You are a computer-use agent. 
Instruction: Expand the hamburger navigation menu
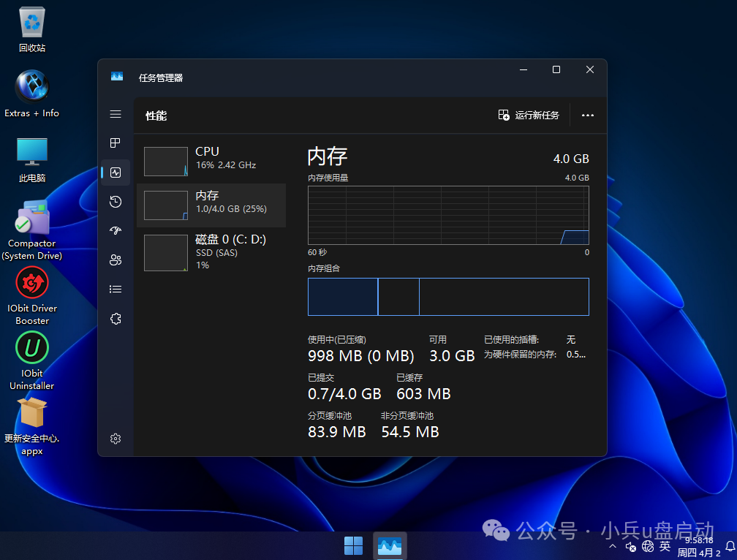[116, 114]
